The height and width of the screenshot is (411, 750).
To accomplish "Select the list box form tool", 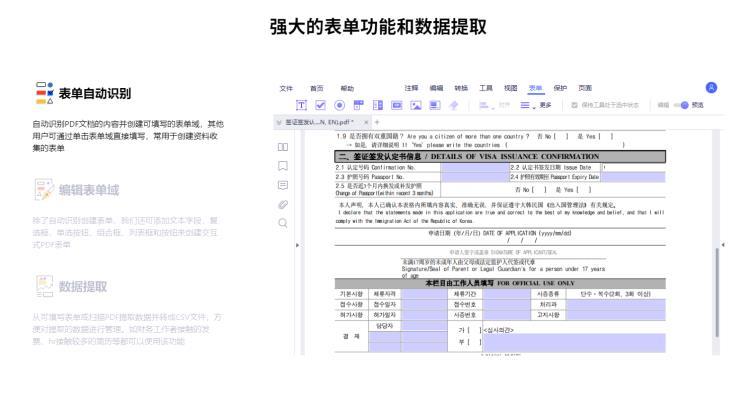I will point(378,105).
